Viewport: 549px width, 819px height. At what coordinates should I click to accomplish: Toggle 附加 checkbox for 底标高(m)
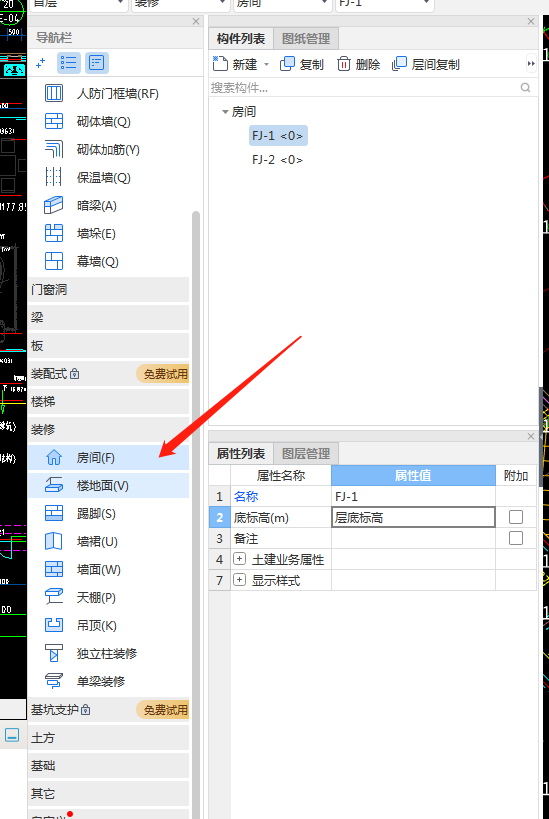tap(516, 517)
